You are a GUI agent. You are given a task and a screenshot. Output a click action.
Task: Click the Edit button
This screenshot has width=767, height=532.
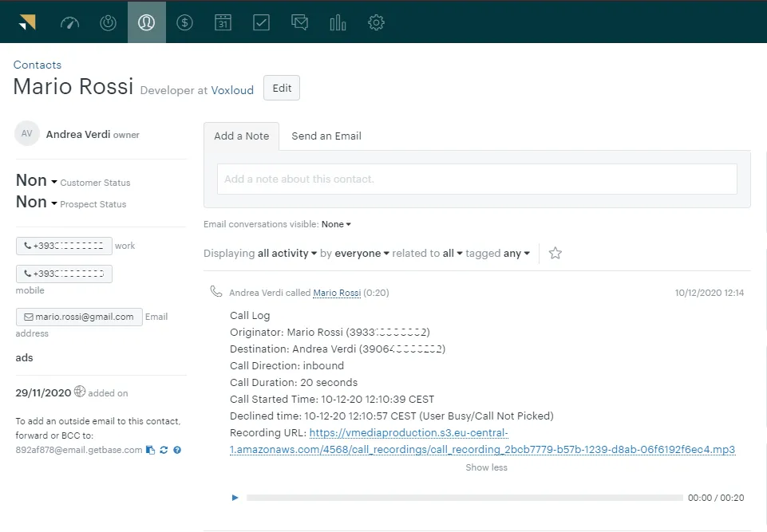tap(282, 88)
